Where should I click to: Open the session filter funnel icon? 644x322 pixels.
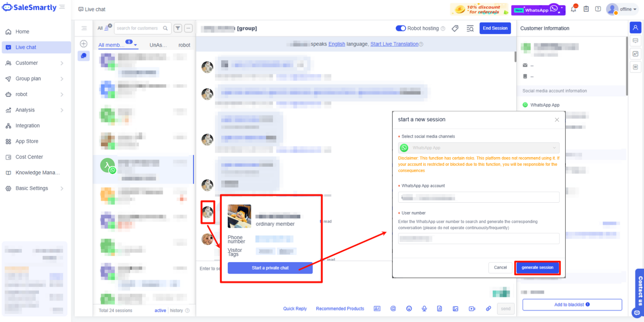(x=178, y=28)
